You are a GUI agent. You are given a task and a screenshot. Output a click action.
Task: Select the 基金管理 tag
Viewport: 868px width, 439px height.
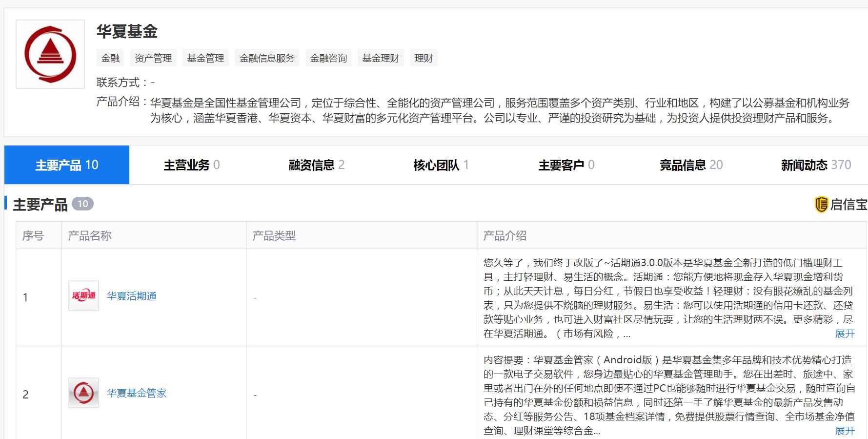click(x=205, y=58)
